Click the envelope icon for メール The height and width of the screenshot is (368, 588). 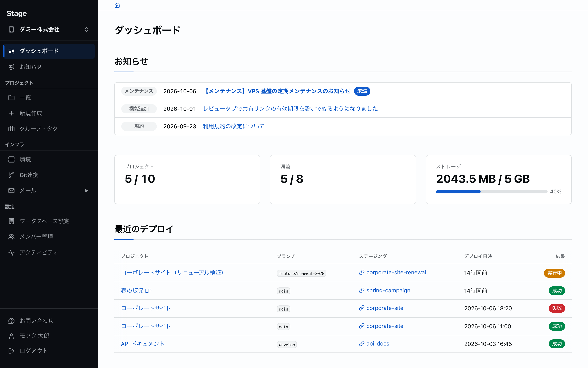tap(11, 191)
